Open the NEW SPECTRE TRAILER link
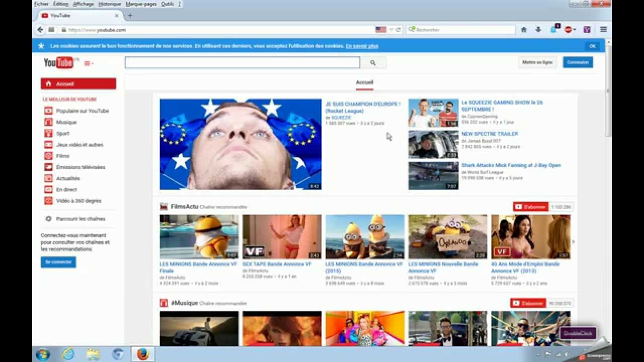Image resolution: width=644 pixels, height=362 pixels. [490, 134]
